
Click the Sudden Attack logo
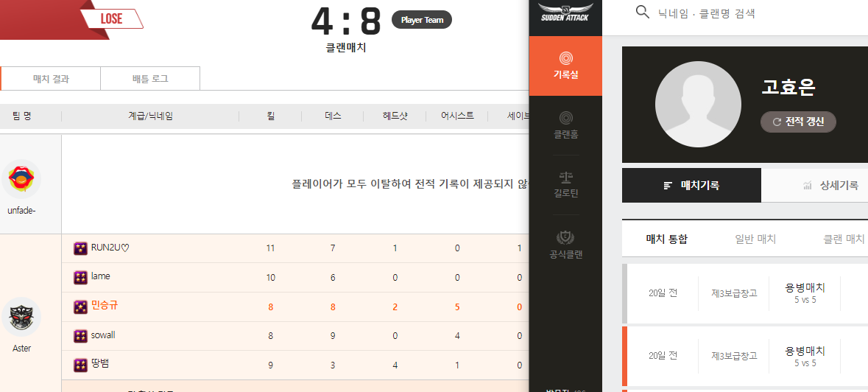[x=565, y=12]
